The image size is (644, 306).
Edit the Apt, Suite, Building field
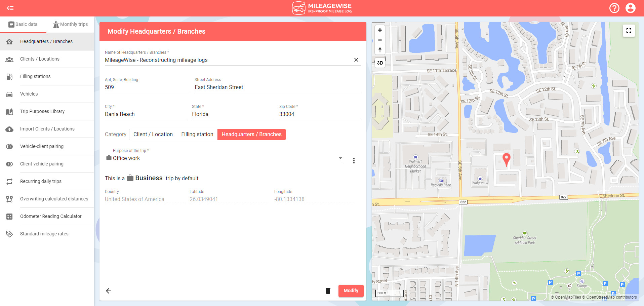(147, 87)
